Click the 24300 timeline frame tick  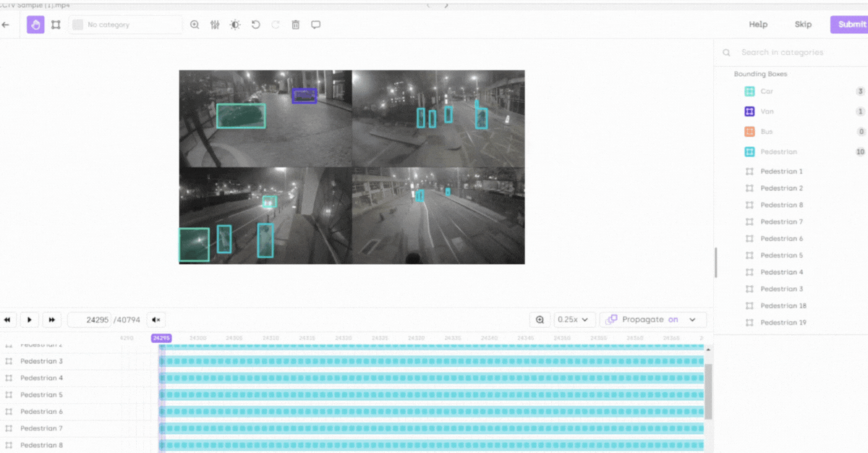(x=197, y=338)
